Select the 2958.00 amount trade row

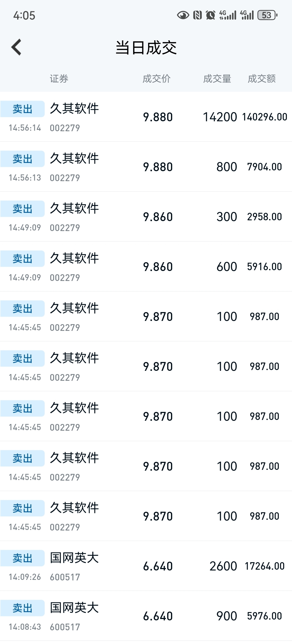pyautogui.click(x=146, y=217)
